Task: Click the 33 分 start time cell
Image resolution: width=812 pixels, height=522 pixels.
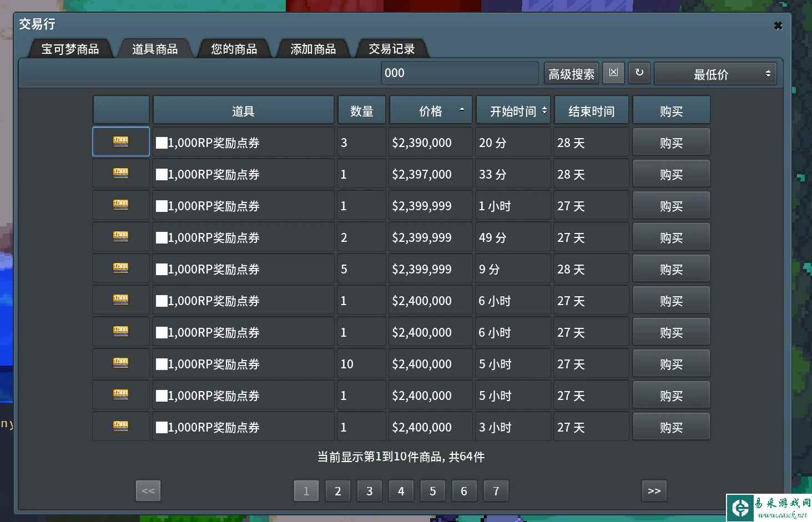Action: coord(513,174)
